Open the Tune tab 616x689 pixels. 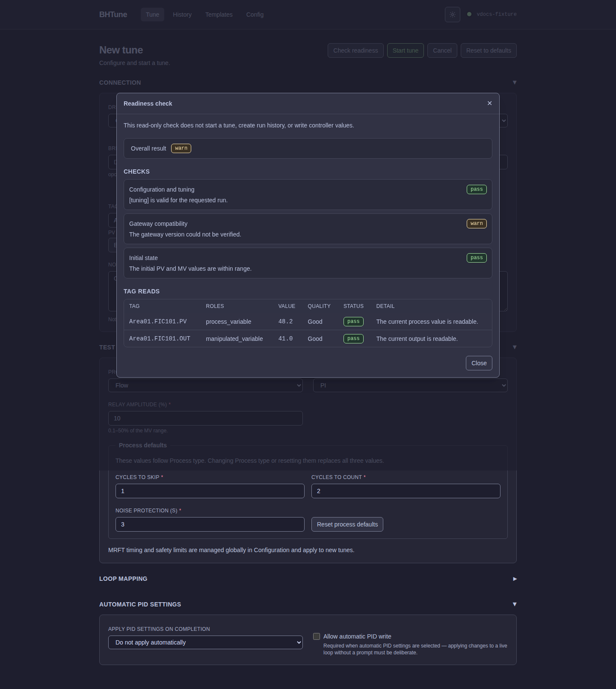click(152, 15)
